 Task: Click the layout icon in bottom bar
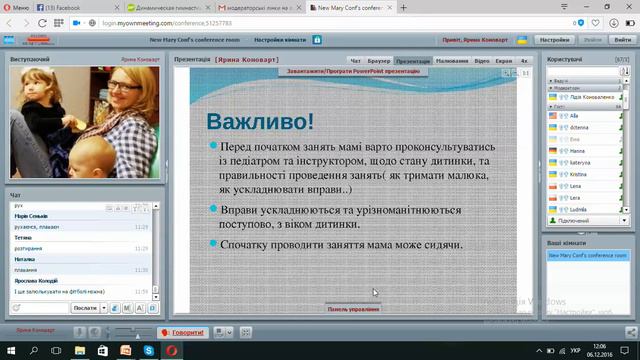[220, 333]
